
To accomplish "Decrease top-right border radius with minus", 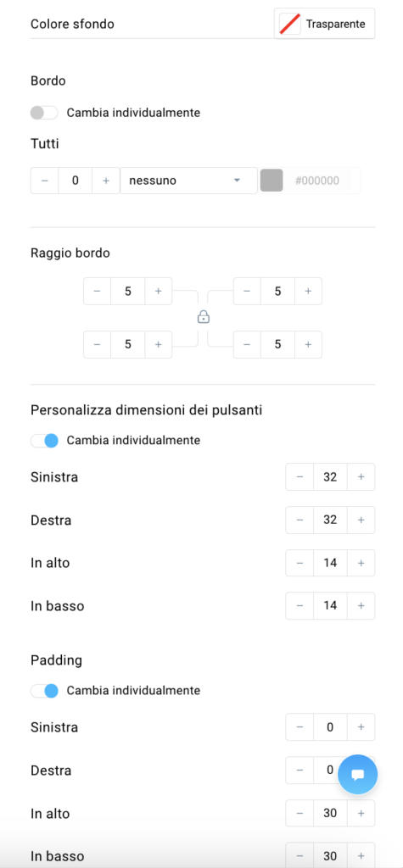I will point(247,292).
